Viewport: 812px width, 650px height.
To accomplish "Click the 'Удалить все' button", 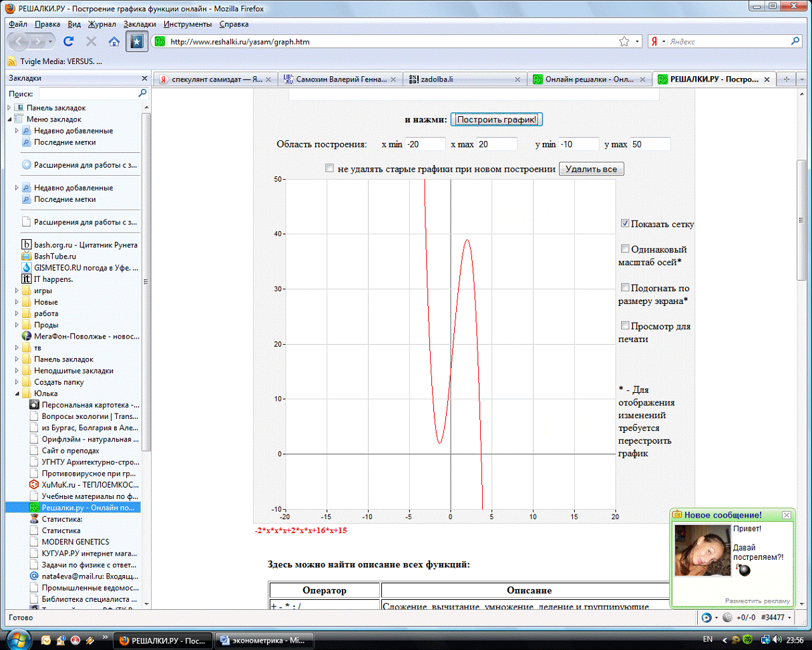I will click(590, 169).
